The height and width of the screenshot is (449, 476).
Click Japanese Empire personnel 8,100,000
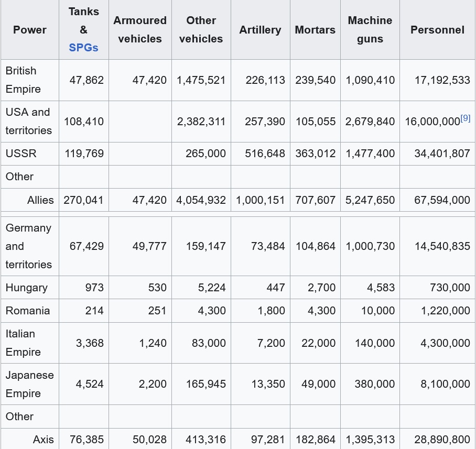point(446,384)
